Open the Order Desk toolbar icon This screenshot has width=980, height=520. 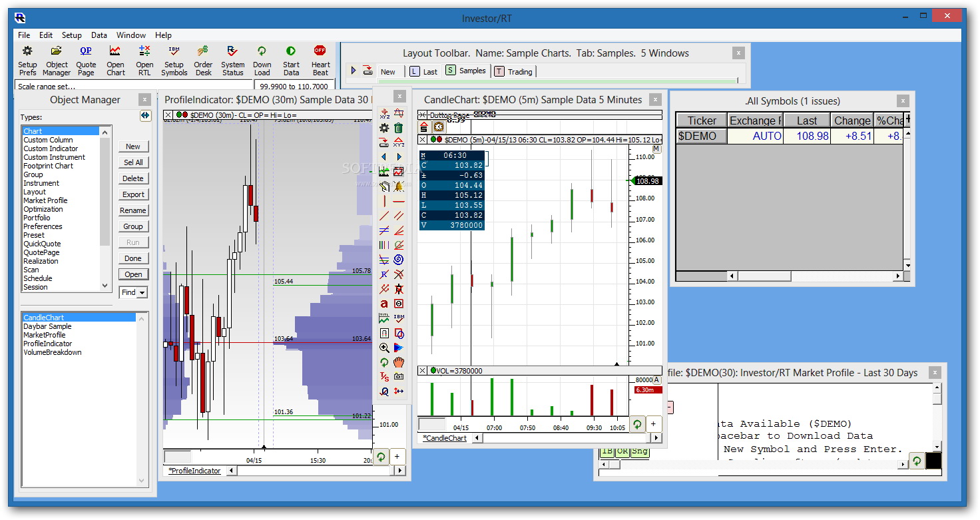point(203,60)
